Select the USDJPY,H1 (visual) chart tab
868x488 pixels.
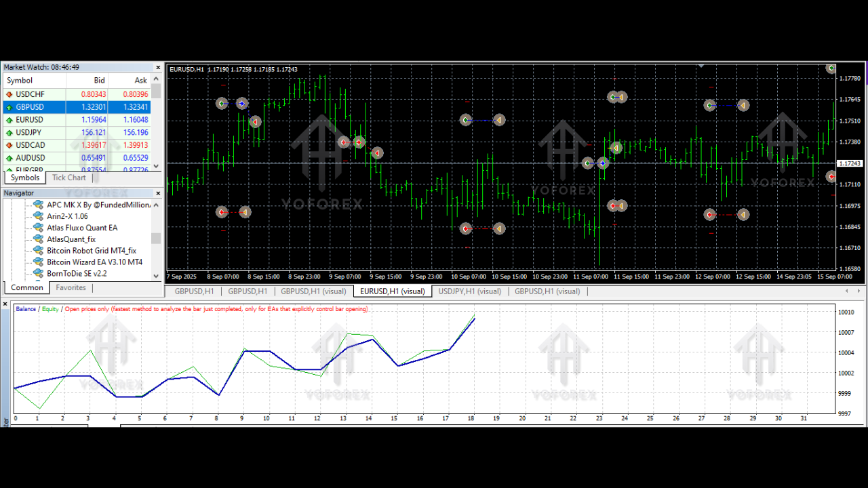pyautogui.click(x=469, y=291)
